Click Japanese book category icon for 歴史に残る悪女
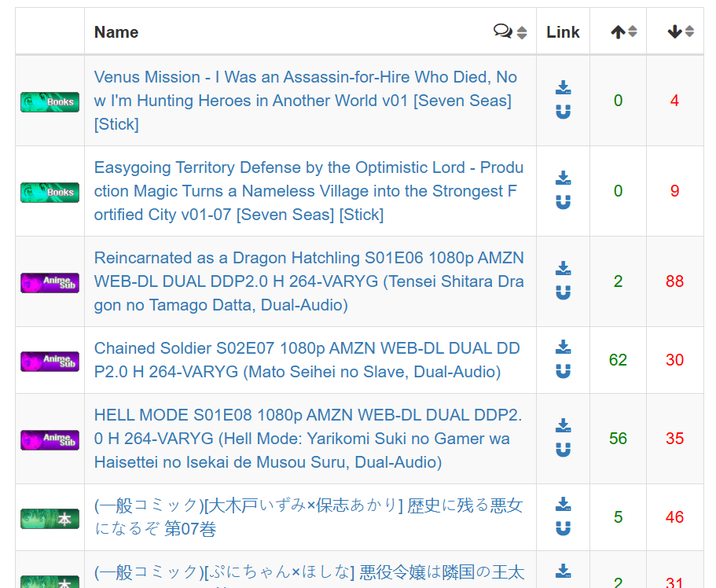 (x=50, y=518)
